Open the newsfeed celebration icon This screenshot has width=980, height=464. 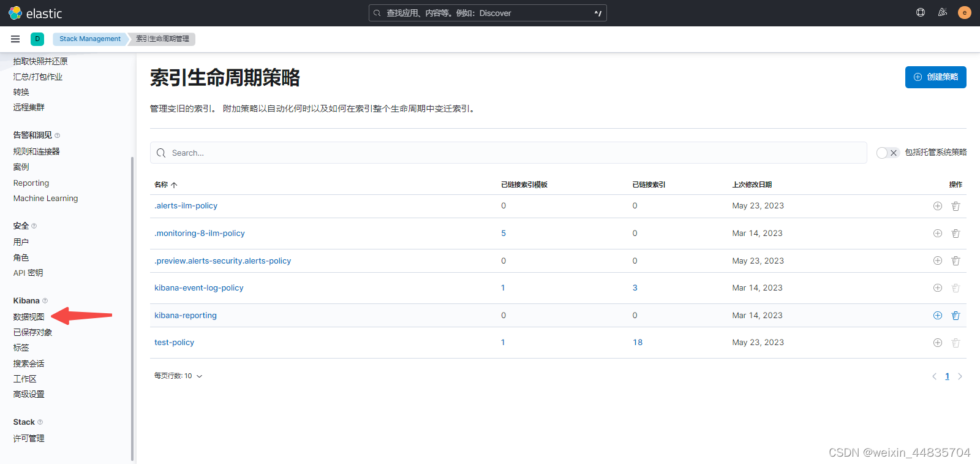click(943, 12)
